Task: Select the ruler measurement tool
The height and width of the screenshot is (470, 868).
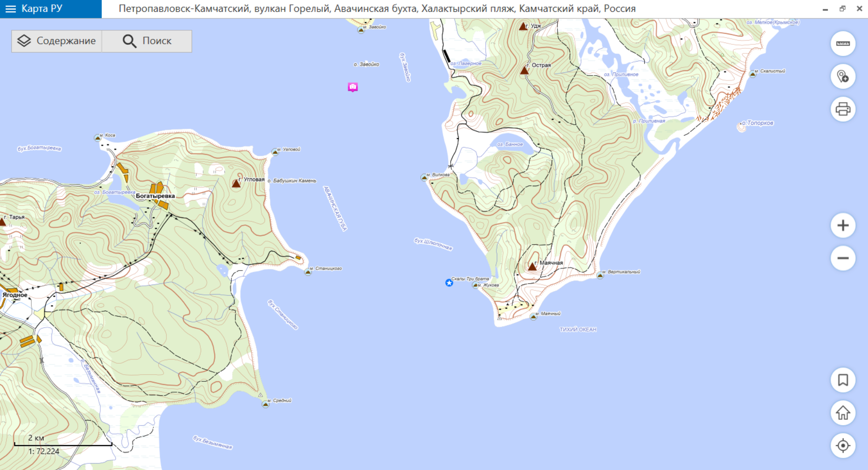Action: pos(843,44)
